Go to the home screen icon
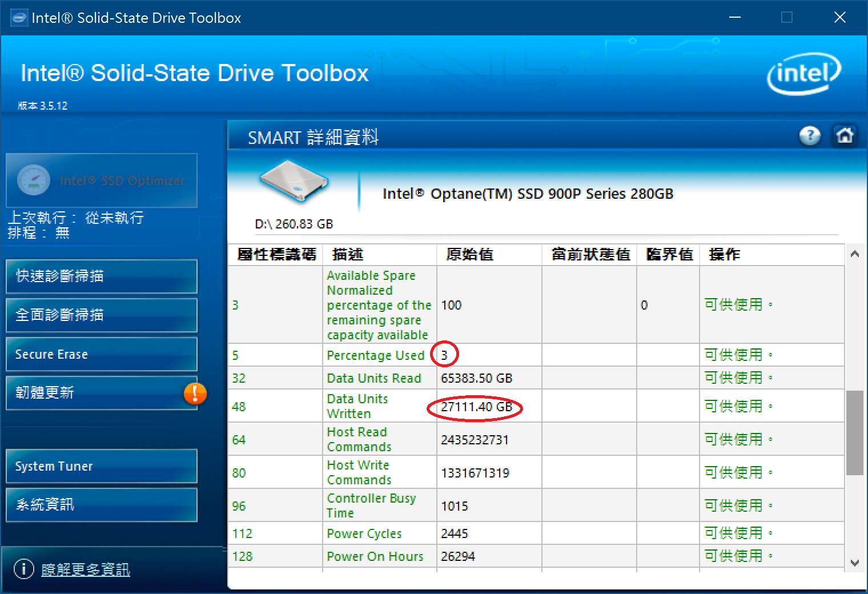Viewport: 868px width, 594px height. tap(845, 136)
